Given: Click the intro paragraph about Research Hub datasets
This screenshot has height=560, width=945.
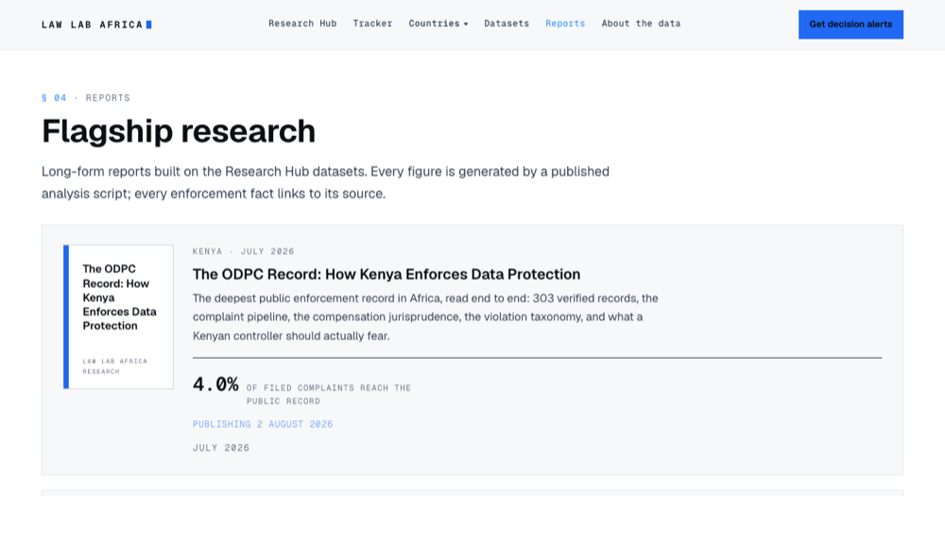Looking at the screenshot, I should click(x=325, y=182).
